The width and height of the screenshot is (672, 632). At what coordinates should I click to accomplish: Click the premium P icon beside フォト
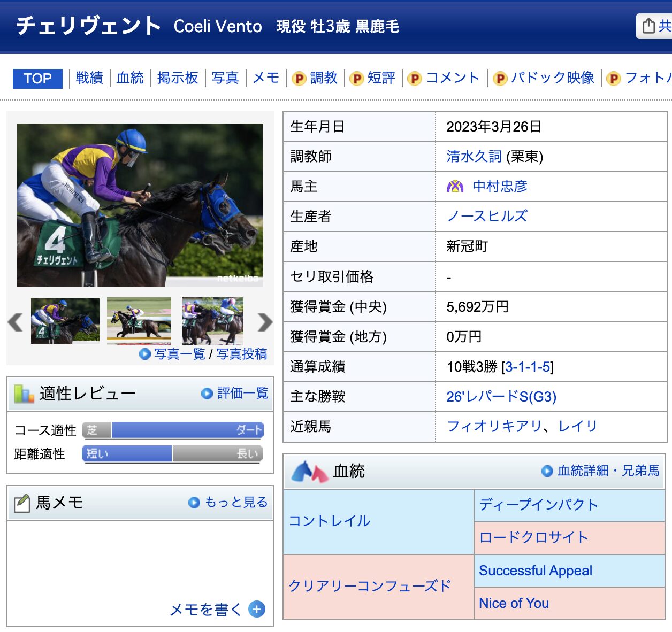(614, 79)
